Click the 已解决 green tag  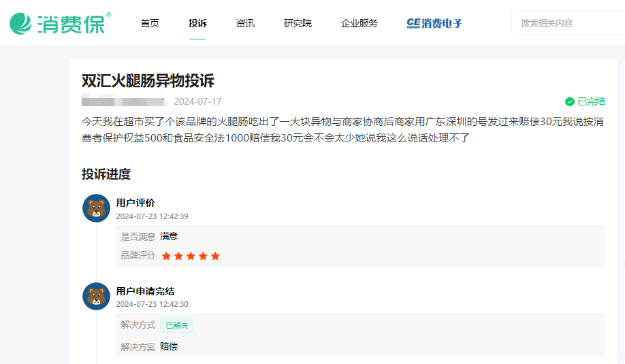click(x=176, y=325)
